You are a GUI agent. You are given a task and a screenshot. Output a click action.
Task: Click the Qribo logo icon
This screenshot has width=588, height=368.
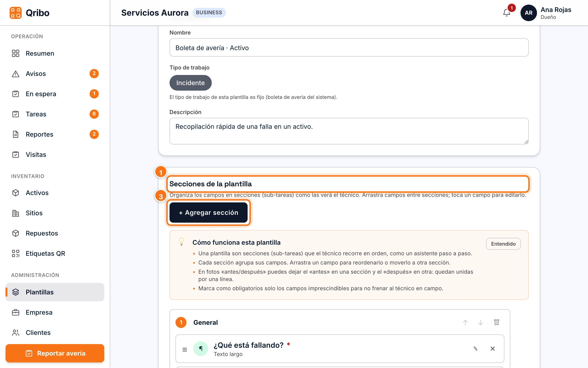tap(16, 13)
